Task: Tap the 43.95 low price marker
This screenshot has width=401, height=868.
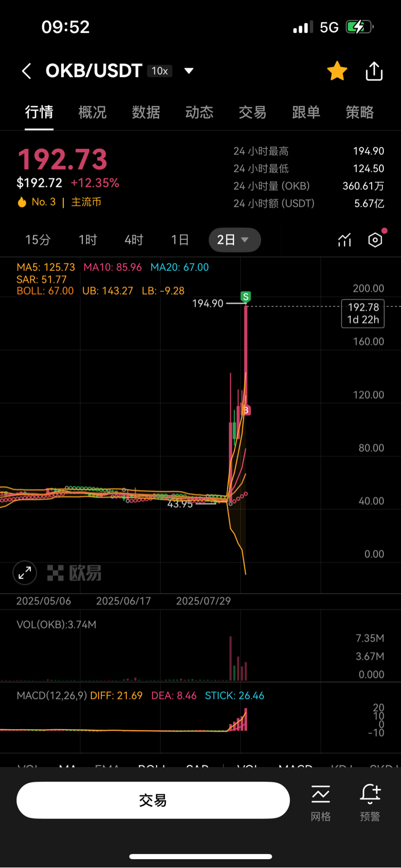Action: pyautogui.click(x=180, y=504)
